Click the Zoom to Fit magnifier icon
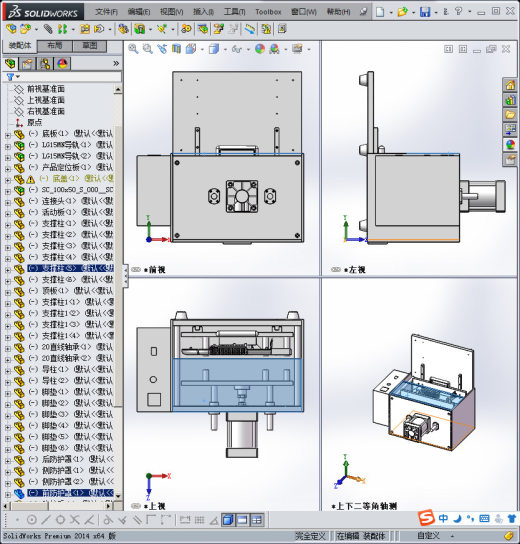The width and height of the screenshot is (520, 544). tap(133, 49)
